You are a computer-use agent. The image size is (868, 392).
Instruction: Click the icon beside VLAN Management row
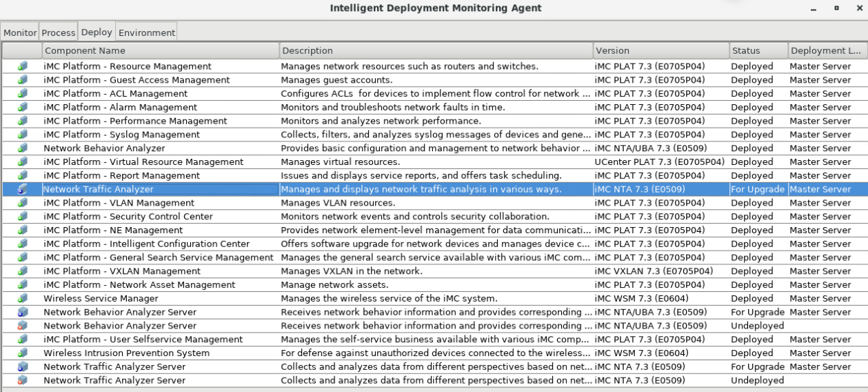(23, 203)
